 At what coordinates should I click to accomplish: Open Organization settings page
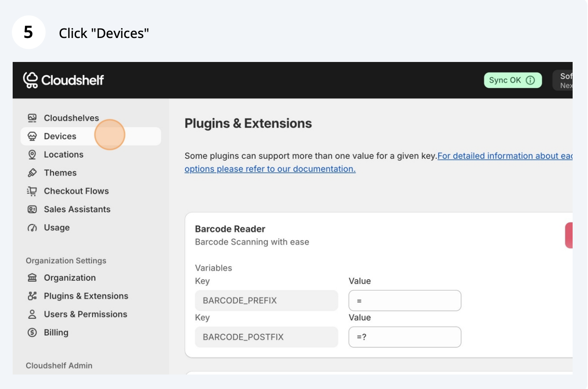(x=90, y=278)
